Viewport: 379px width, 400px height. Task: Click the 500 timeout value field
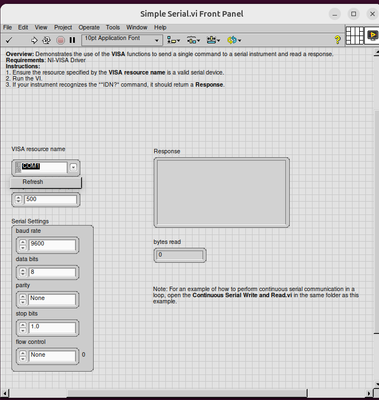coord(51,200)
